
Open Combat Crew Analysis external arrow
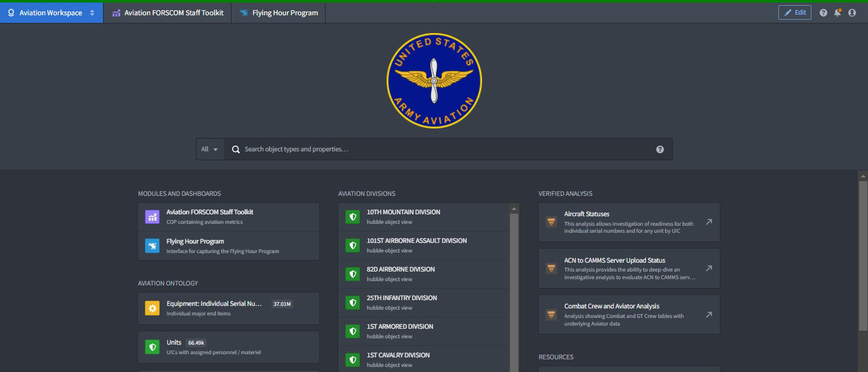pos(709,314)
